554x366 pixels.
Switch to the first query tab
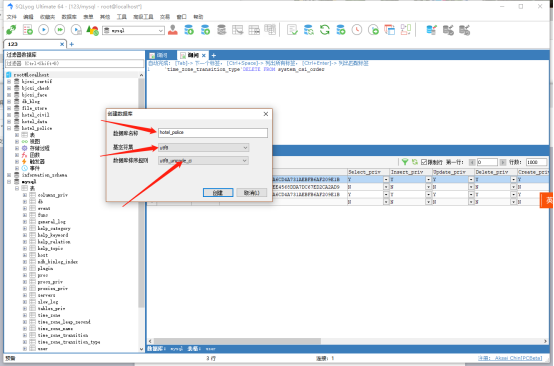[x=161, y=55]
